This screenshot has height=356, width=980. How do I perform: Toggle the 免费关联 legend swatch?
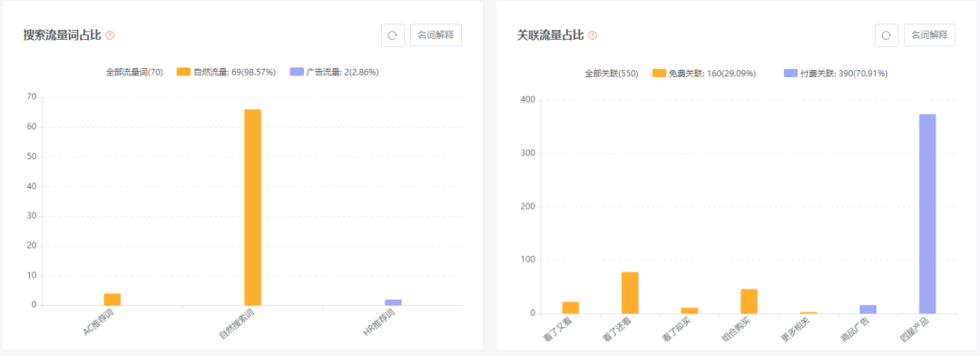pos(660,74)
